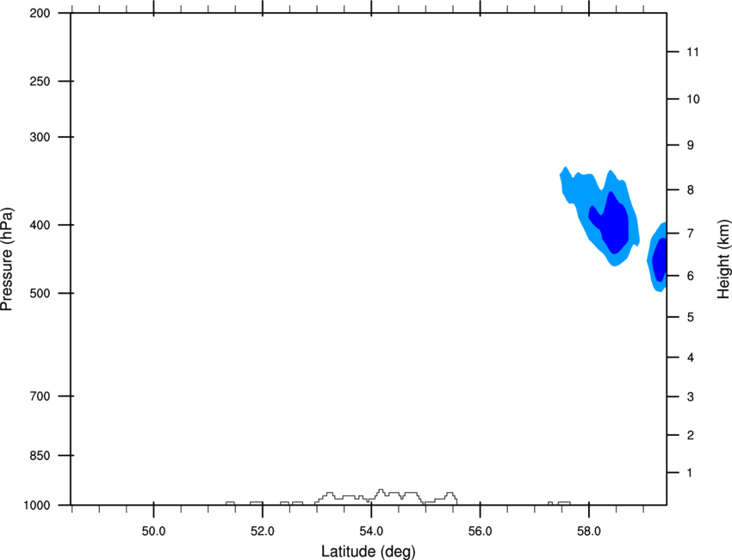Pick the 9 km height label
The width and height of the screenshot is (732, 560).
tap(691, 146)
